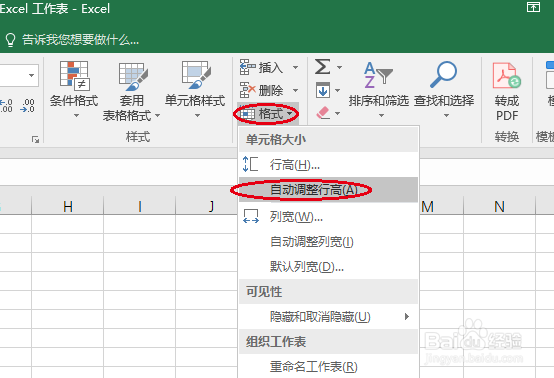Click the Convert to PDF (转成PDF) icon
Screen dimensions: 554x378
pos(507,75)
